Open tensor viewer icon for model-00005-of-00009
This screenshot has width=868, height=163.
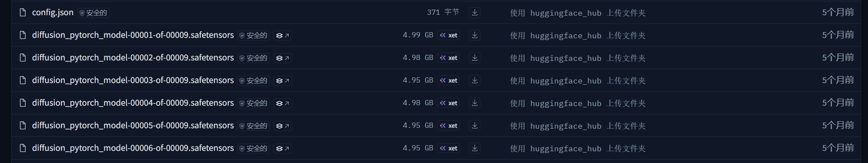(x=283, y=126)
